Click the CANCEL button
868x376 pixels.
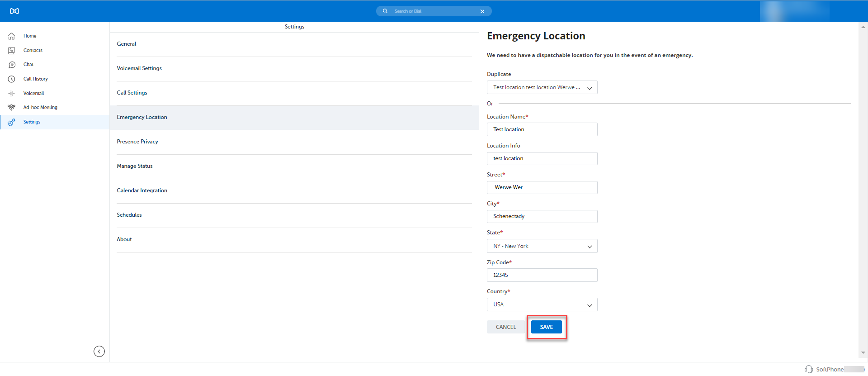coord(505,327)
